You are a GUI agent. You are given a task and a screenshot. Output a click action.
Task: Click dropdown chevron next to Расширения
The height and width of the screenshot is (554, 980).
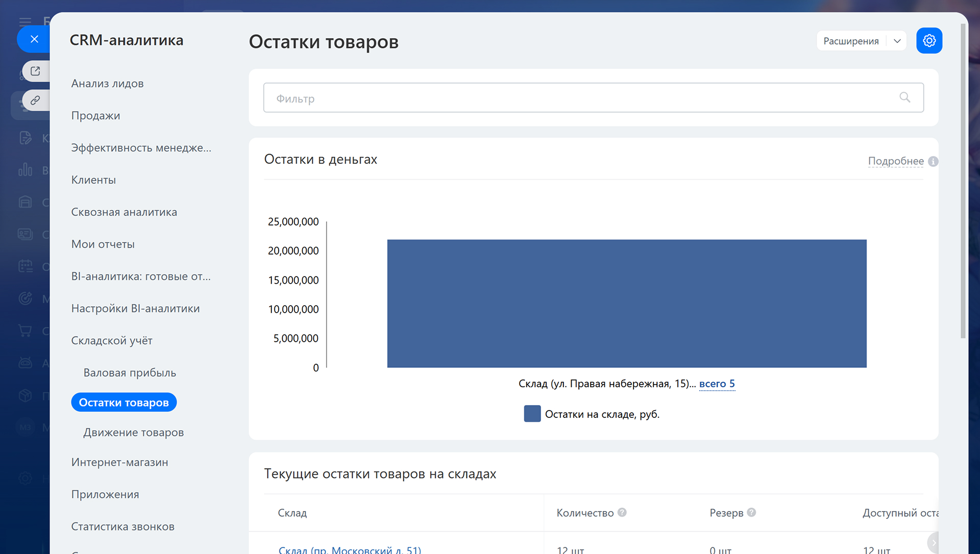point(897,41)
